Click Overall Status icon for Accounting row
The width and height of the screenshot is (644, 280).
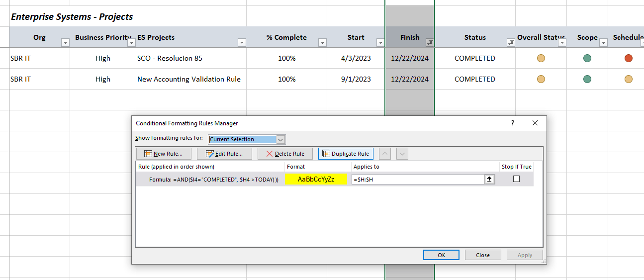tap(541, 79)
